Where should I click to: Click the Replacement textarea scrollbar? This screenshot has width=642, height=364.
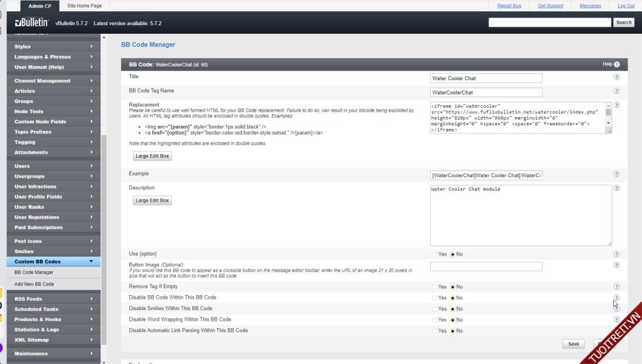(608, 118)
